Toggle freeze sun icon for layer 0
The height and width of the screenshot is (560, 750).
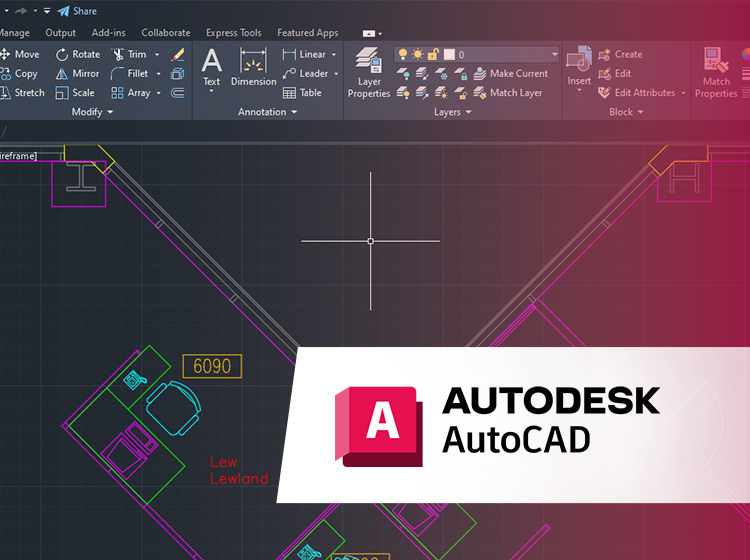(x=418, y=55)
